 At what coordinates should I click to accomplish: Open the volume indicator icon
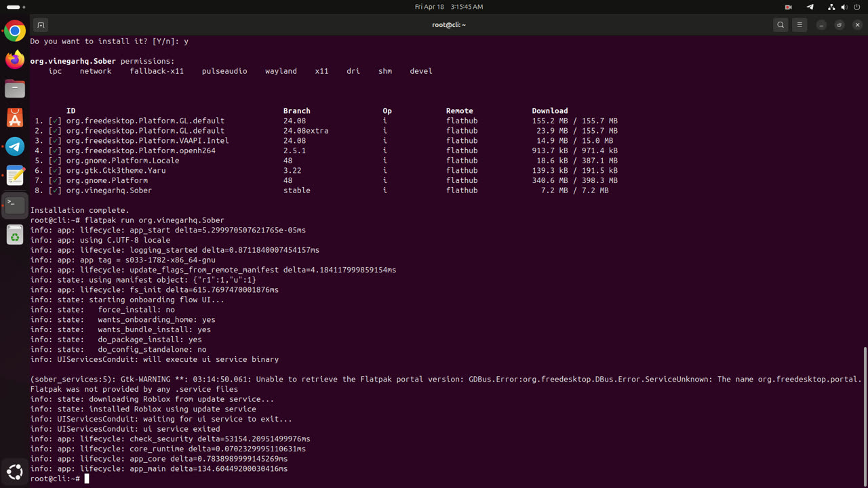point(844,7)
